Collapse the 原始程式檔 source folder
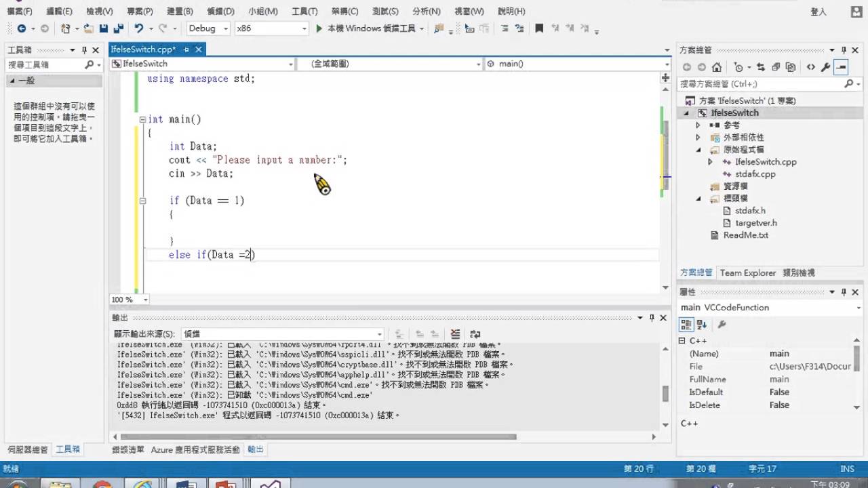The height and width of the screenshot is (488, 868). click(698, 150)
